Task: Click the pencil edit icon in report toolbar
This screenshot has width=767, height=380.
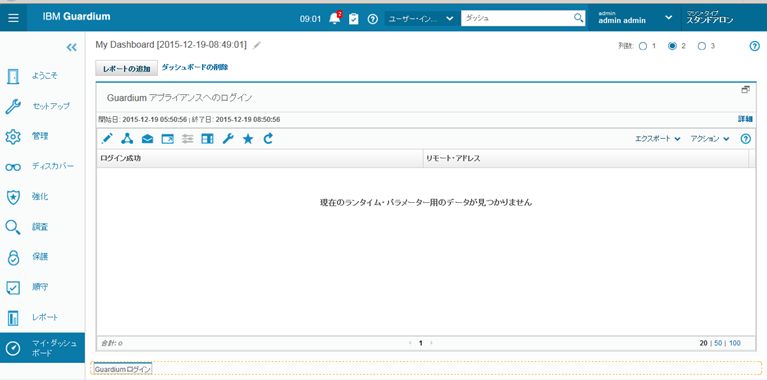Action: click(107, 139)
